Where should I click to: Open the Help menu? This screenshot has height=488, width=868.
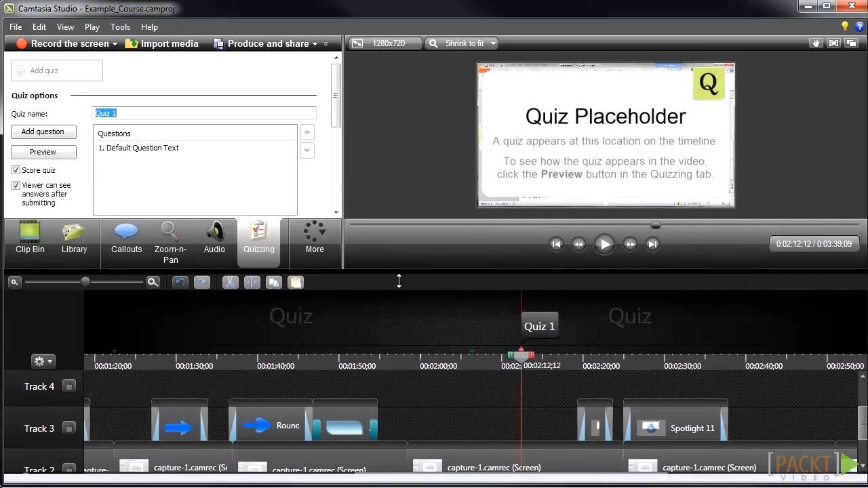point(149,27)
